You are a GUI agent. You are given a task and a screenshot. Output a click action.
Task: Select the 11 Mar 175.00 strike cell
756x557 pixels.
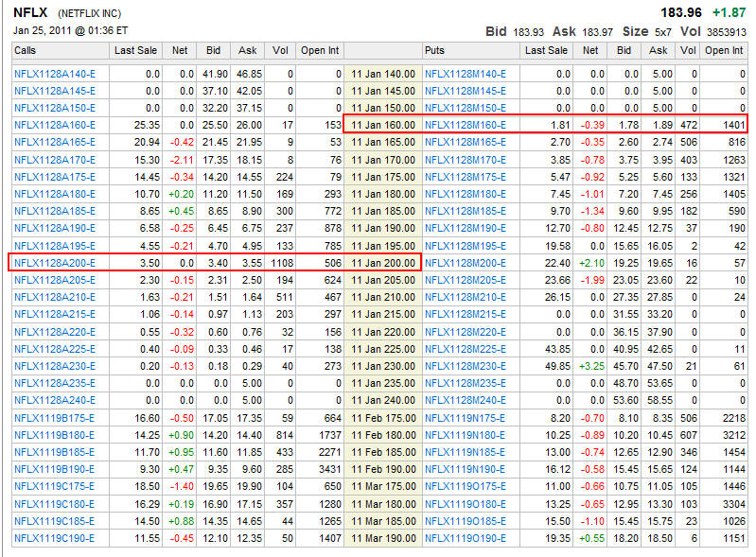tap(382, 485)
